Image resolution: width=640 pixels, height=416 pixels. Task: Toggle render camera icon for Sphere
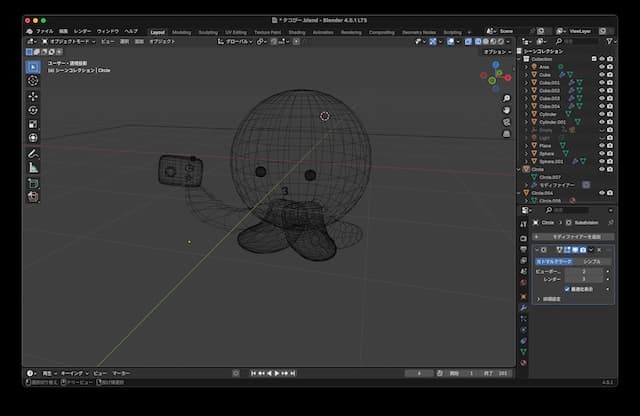click(x=610, y=154)
